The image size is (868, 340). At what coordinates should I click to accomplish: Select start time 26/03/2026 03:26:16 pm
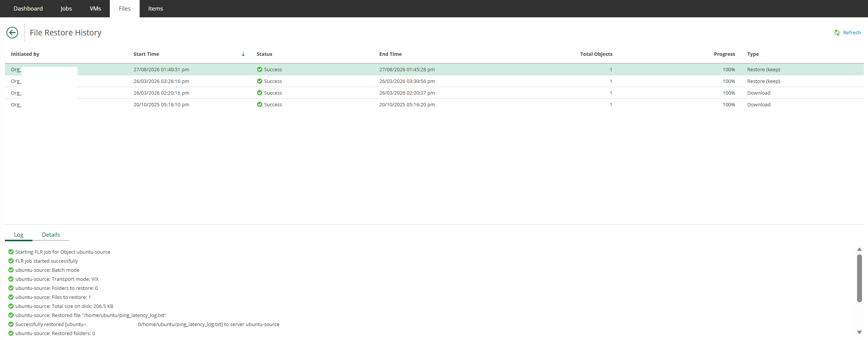[161, 81]
